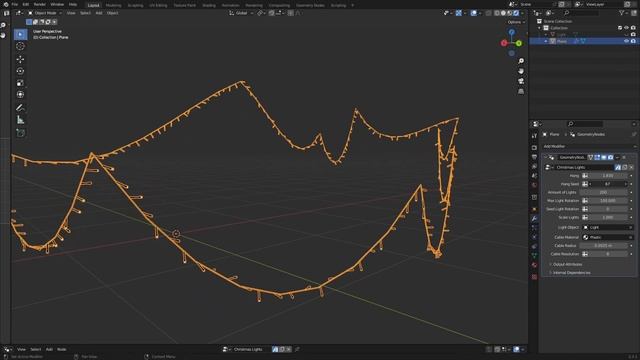Select the Move tool
640x360 pixels.
20,59
